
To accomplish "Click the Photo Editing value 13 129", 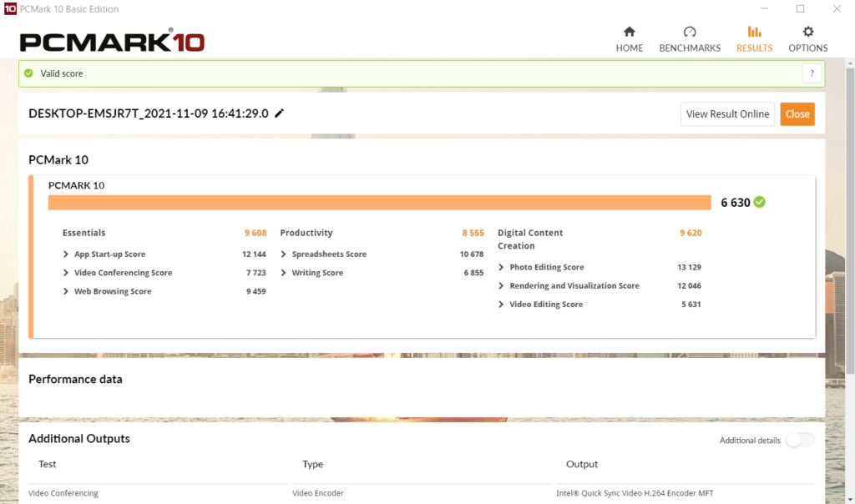I will point(689,267).
